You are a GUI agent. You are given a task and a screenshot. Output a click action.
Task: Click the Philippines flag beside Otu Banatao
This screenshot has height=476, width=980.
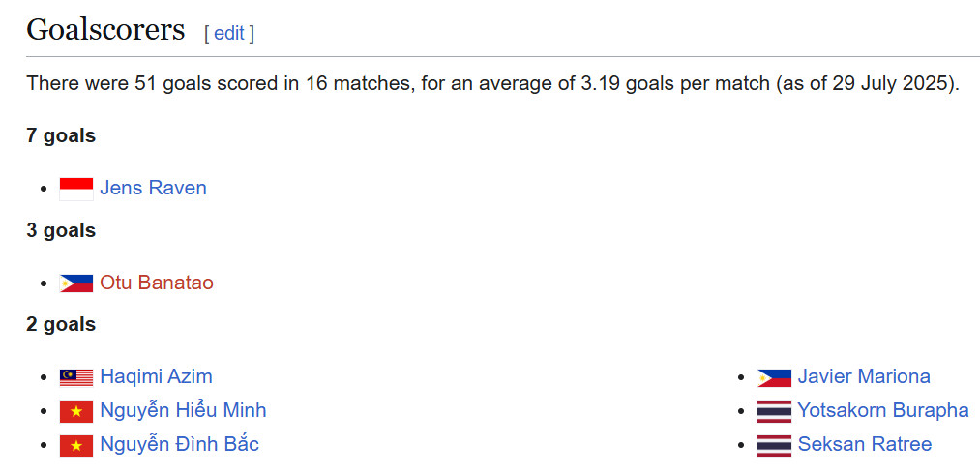point(76,283)
